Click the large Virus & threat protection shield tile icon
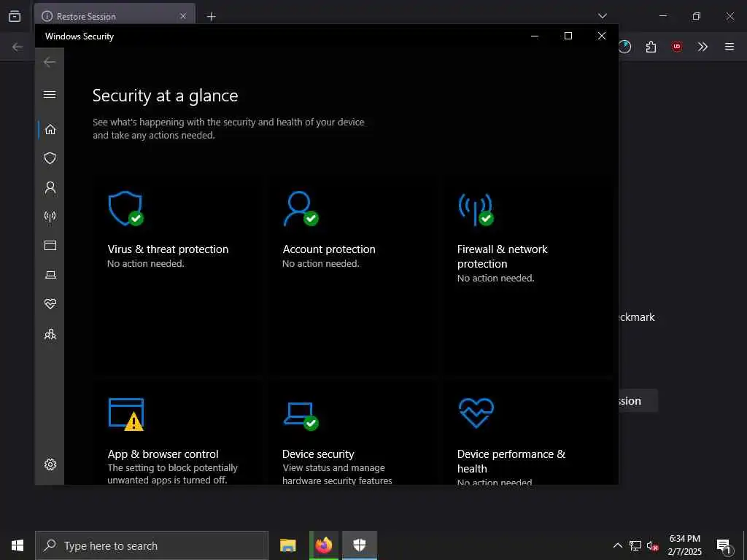This screenshot has height=560, width=747. click(125, 209)
